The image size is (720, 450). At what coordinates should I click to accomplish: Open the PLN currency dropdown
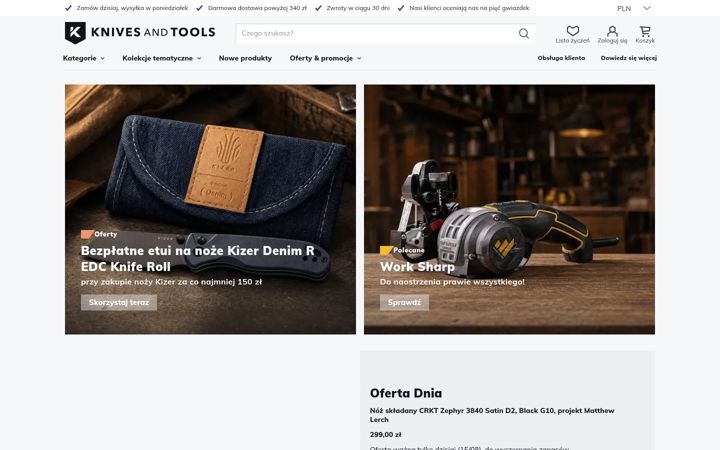634,8
